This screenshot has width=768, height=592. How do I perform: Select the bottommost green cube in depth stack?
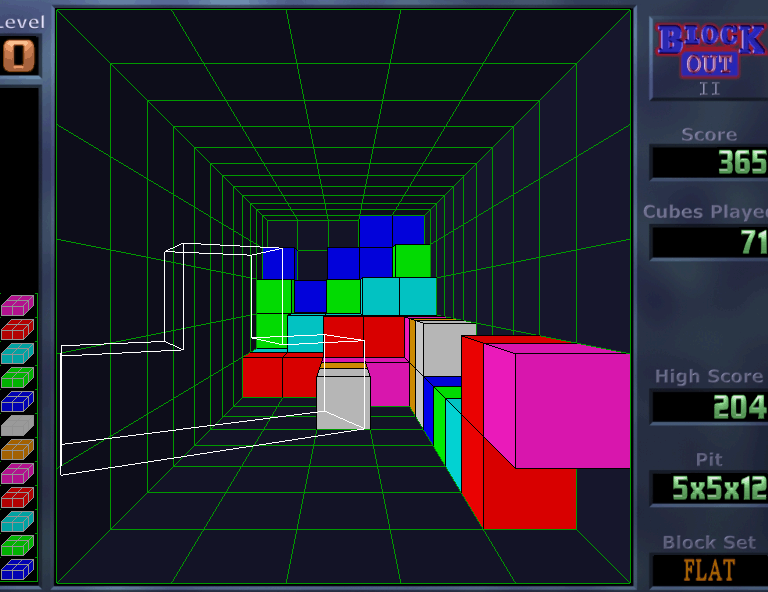(x=19, y=545)
